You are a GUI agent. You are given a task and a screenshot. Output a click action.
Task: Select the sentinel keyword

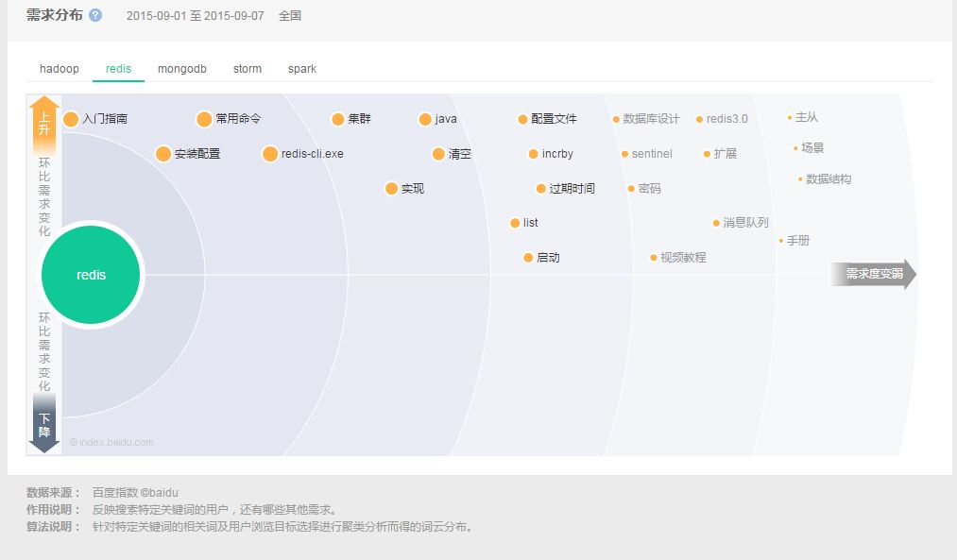pyautogui.click(x=647, y=154)
